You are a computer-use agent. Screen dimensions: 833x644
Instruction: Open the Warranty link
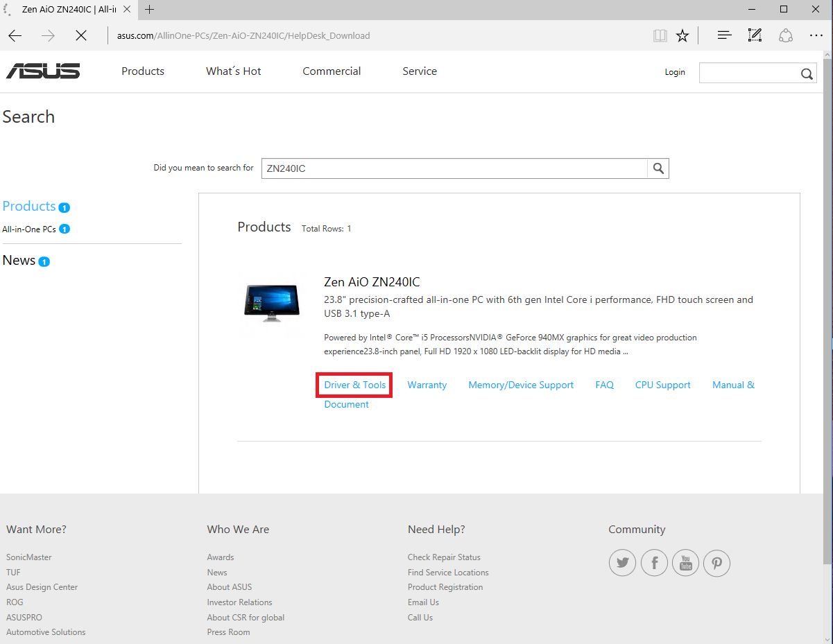[x=427, y=385]
